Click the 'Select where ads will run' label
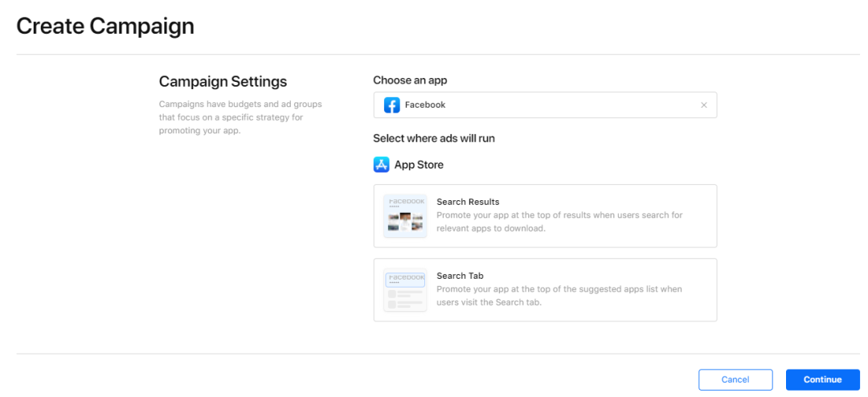The width and height of the screenshot is (868, 397). pyautogui.click(x=434, y=138)
